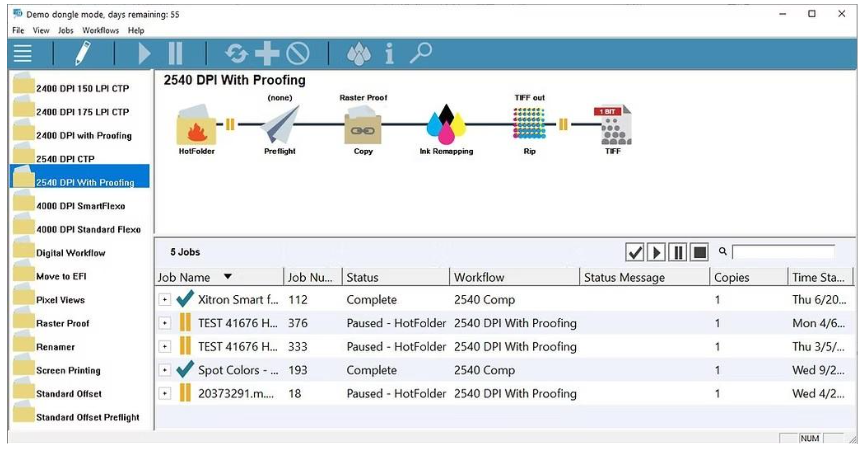Toggle the stop filter button above job list
Image resolution: width=863 pixels, height=451 pixels.
700,252
